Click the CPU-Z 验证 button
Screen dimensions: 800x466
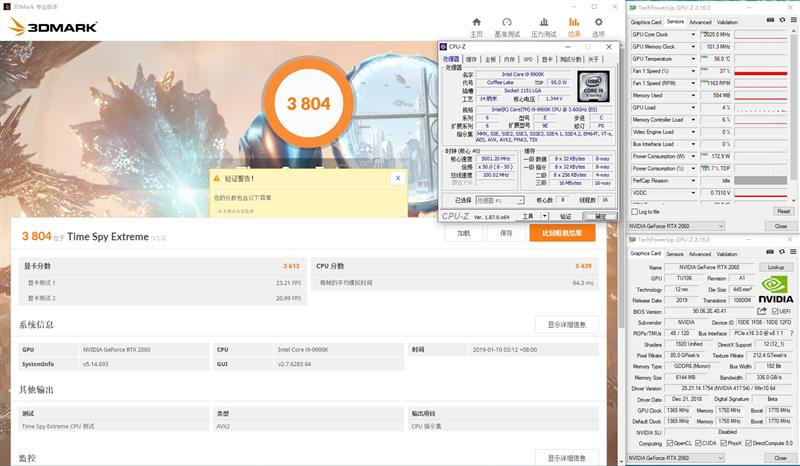565,216
